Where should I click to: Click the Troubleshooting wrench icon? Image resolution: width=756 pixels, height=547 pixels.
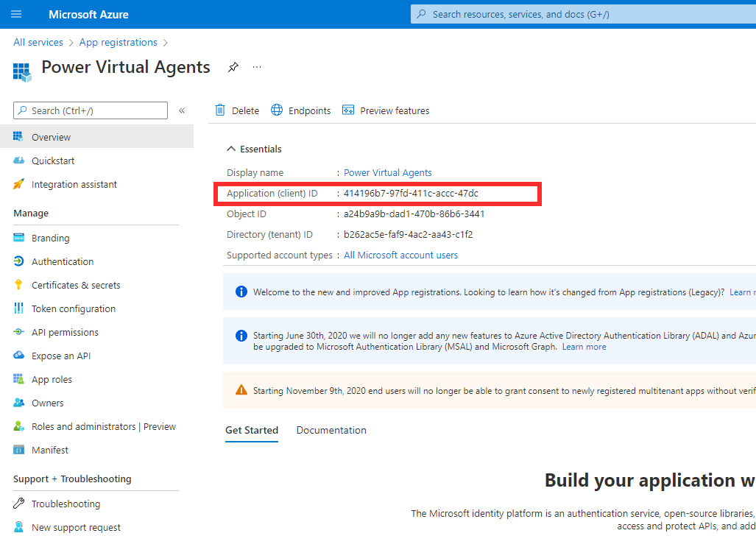point(18,503)
